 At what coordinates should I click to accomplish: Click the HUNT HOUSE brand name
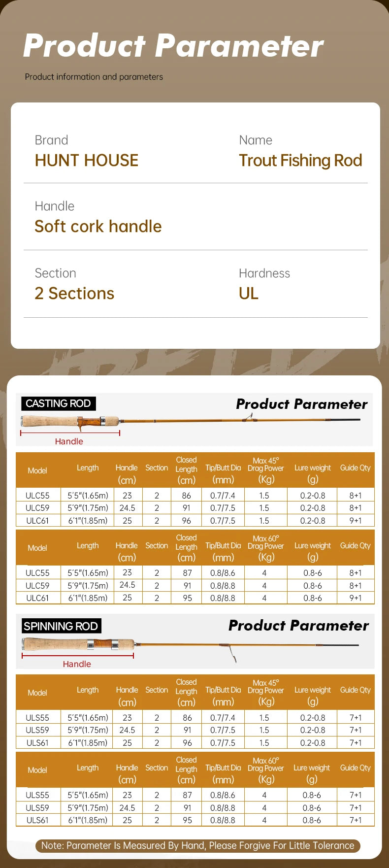pos(87,161)
